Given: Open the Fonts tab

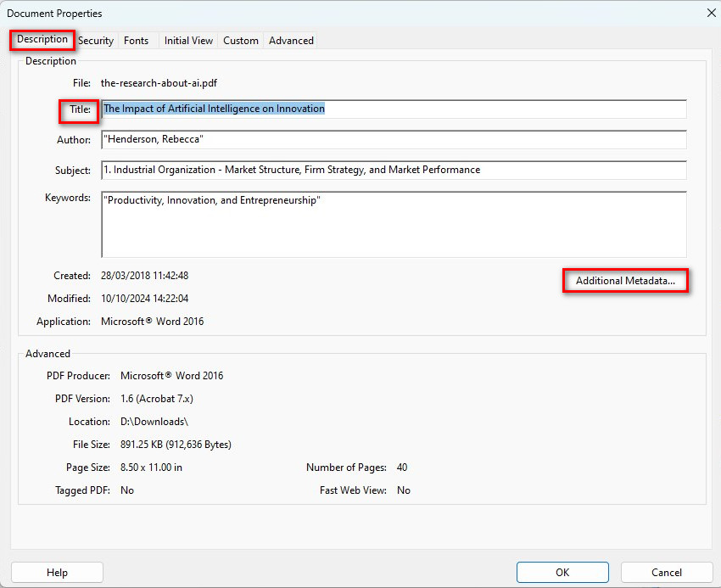Looking at the screenshot, I should click(x=136, y=40).
